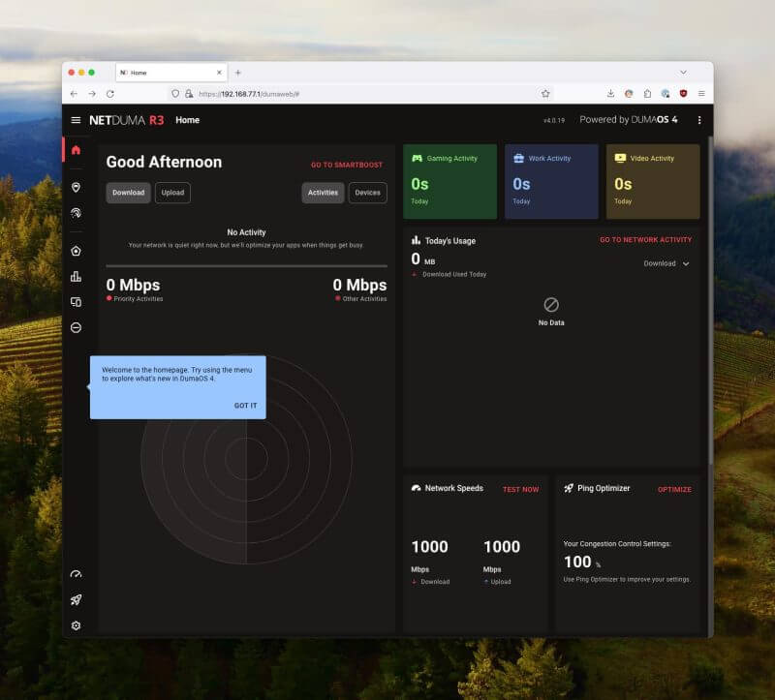Viewport: 775px width, 700px height.
Task: Click the "Today's Usage" heading
Action: tap(450, 241)
